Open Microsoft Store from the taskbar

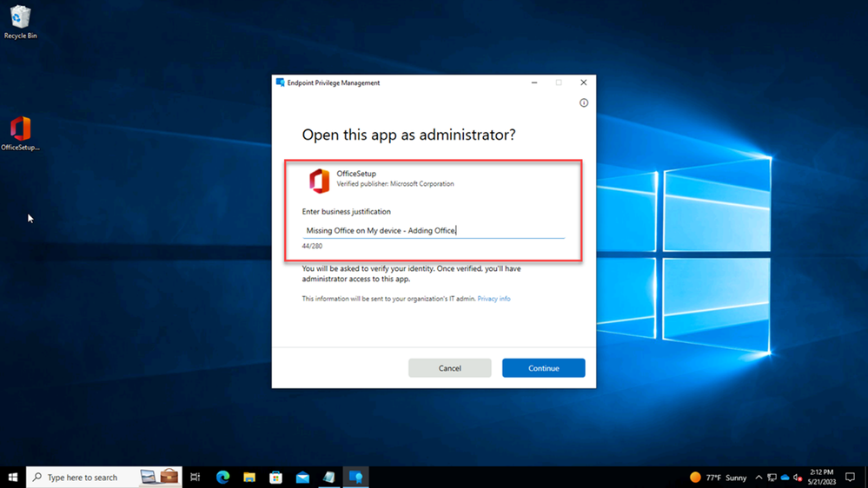pos(275,477)
